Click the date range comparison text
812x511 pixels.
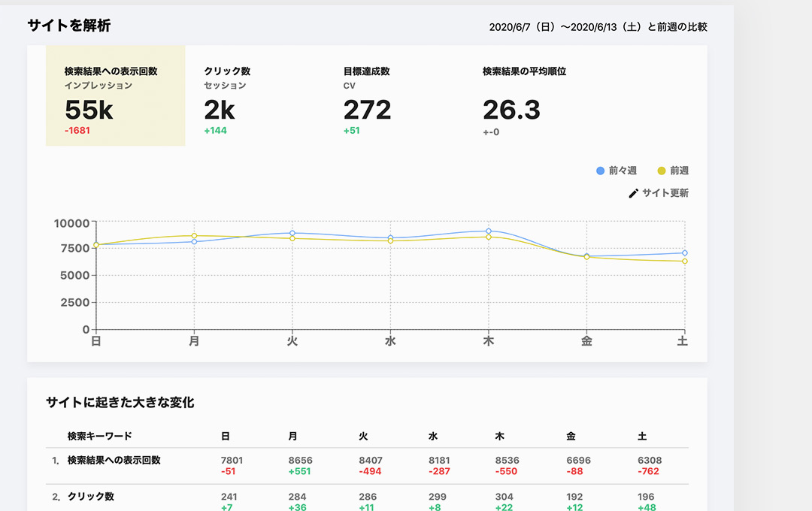[x=598, y=27]
